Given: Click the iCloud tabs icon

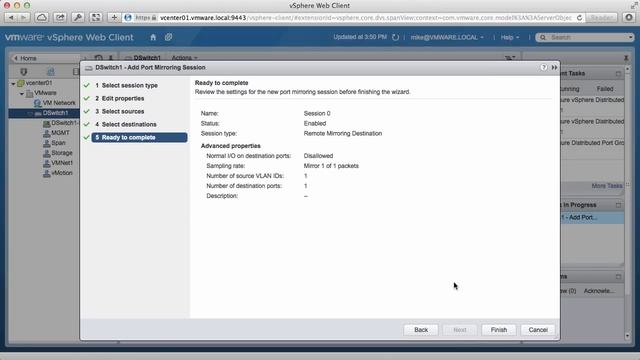Looking at the screenshot, I should (42, 18).
